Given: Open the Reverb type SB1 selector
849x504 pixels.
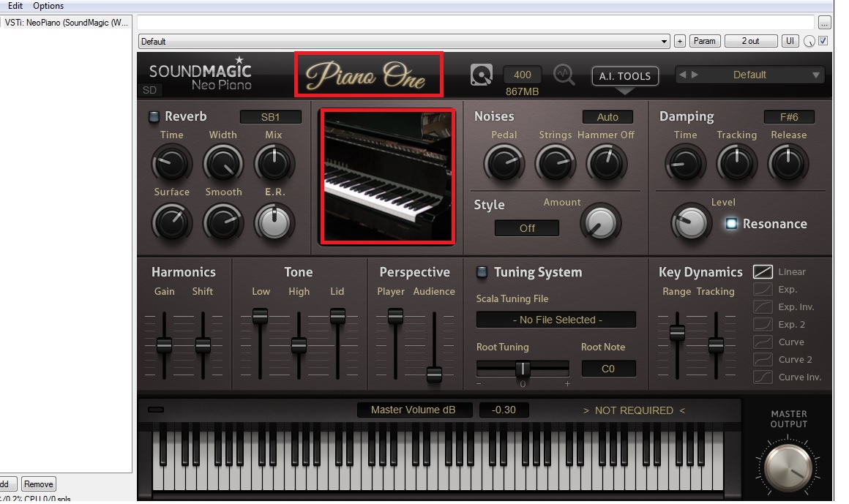Looking at the screenshot, I should (271, 117).
